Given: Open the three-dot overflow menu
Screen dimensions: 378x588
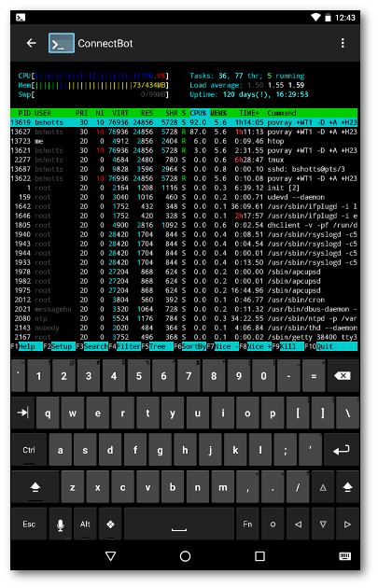Looking at the screenshot, I should [343, 43].
